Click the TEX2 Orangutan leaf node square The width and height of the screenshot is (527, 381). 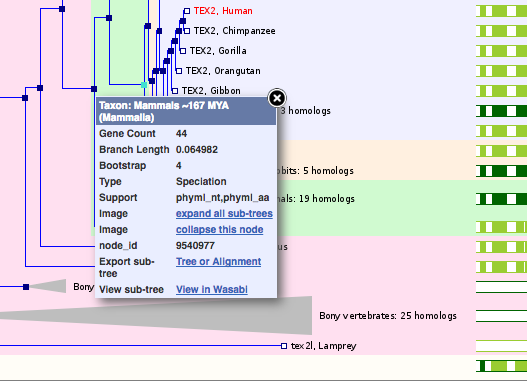click(179, 71)
